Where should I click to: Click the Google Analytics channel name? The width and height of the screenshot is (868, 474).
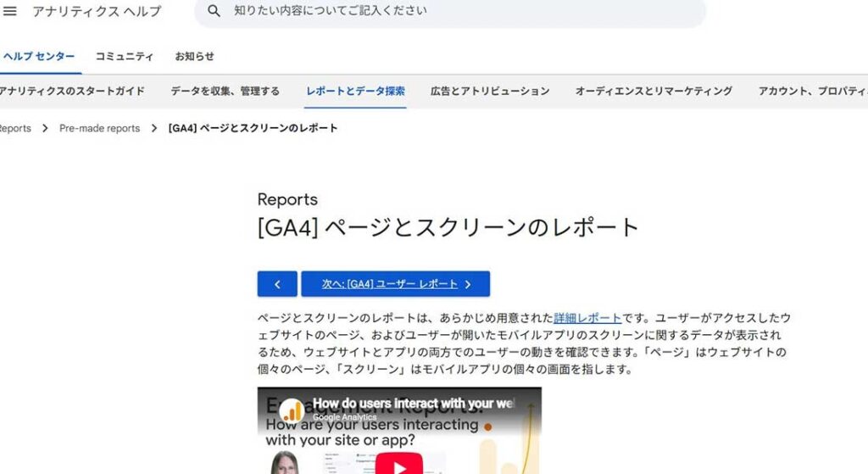click(x=344, y=417)
